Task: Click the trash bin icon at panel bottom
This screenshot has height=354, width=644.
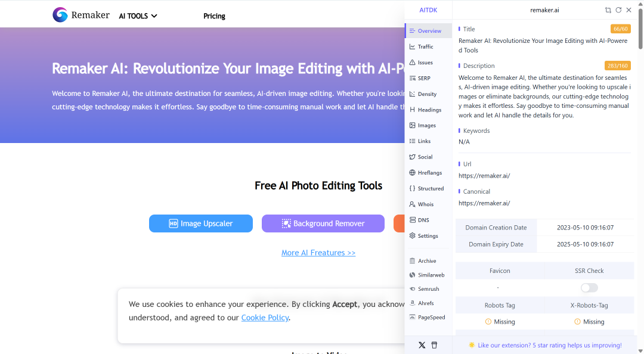Action: (x=434, y=345)
